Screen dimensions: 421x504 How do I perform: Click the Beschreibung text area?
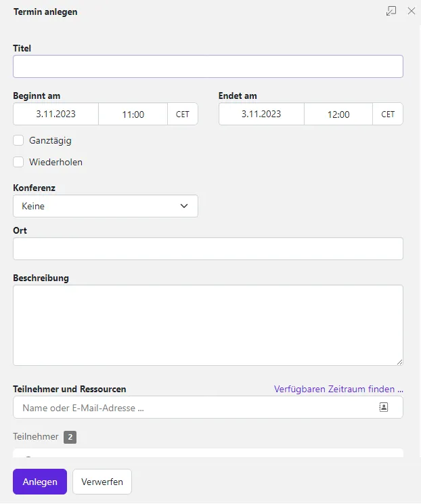(x=208, y=325)
